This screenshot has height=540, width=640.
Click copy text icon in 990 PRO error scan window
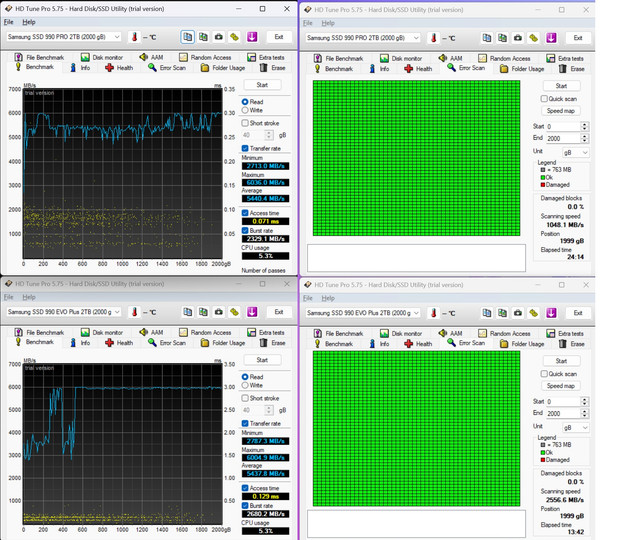point(487,38)
